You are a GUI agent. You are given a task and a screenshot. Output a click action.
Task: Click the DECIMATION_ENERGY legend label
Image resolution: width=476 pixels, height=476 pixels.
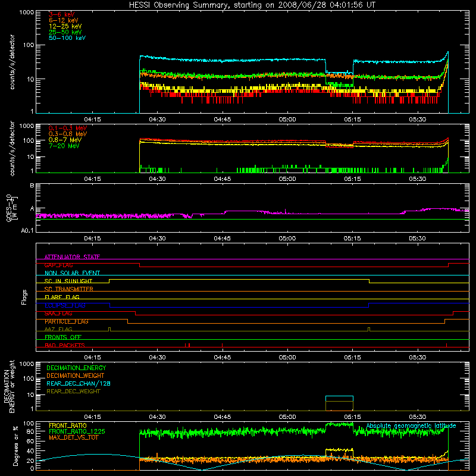coord(76,368)
